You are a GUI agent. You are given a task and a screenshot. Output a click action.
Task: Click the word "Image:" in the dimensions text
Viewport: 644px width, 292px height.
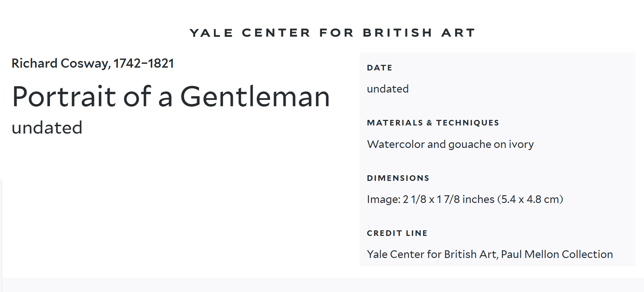click(383, 199)
